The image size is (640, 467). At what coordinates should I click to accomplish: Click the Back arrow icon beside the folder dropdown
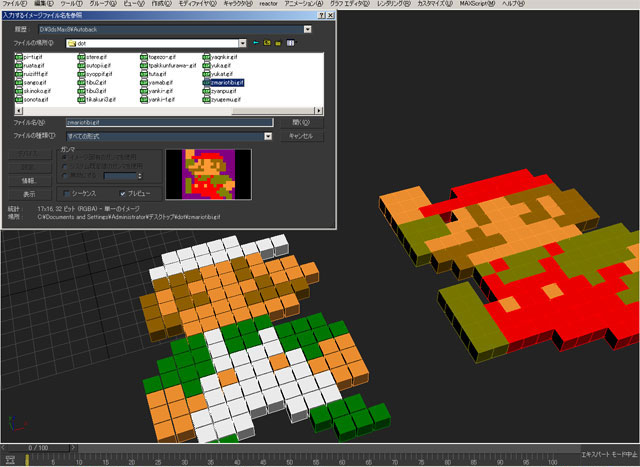256,43
